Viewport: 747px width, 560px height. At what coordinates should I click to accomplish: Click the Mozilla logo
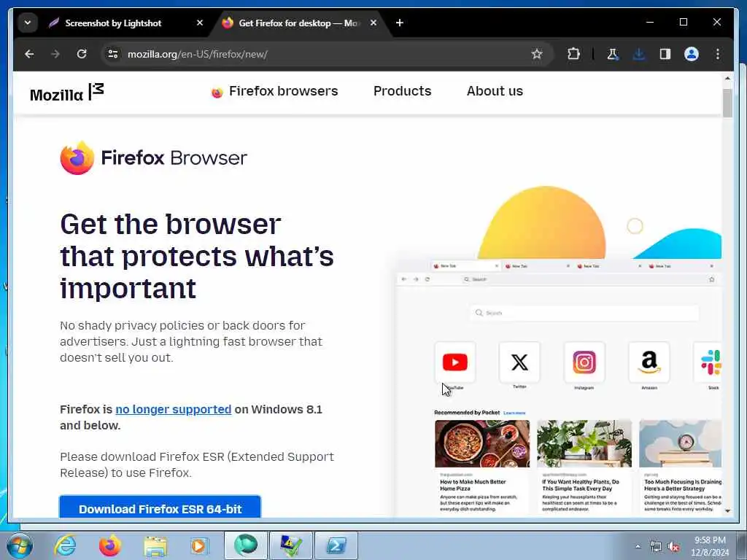(x=66, y=93)
